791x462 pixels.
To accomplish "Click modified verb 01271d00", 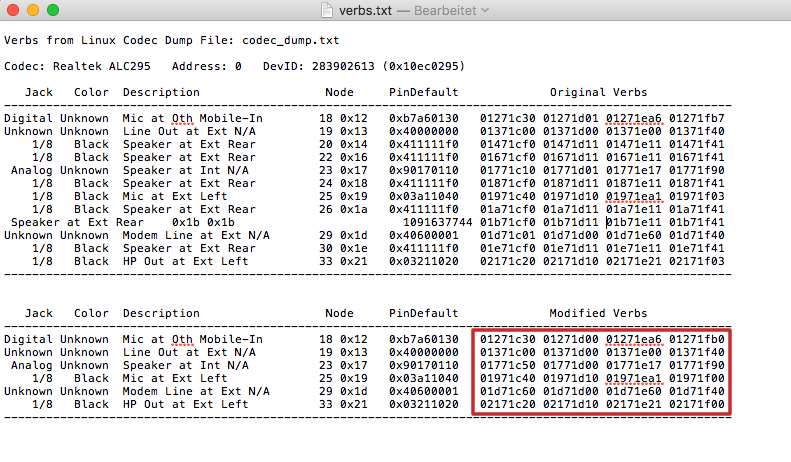I will [x=571, y=339].
